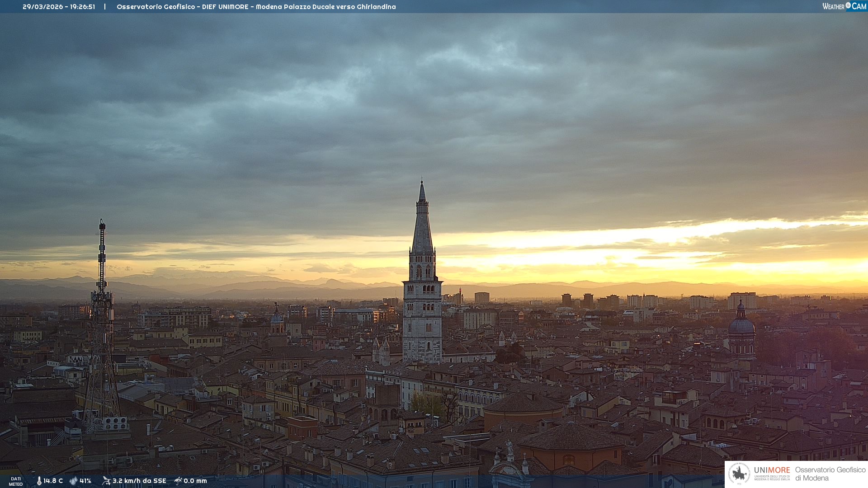Click the church dome on the right
Image resolution: width=868 pixels, height=488 pixels.
[x=741, y=325]
